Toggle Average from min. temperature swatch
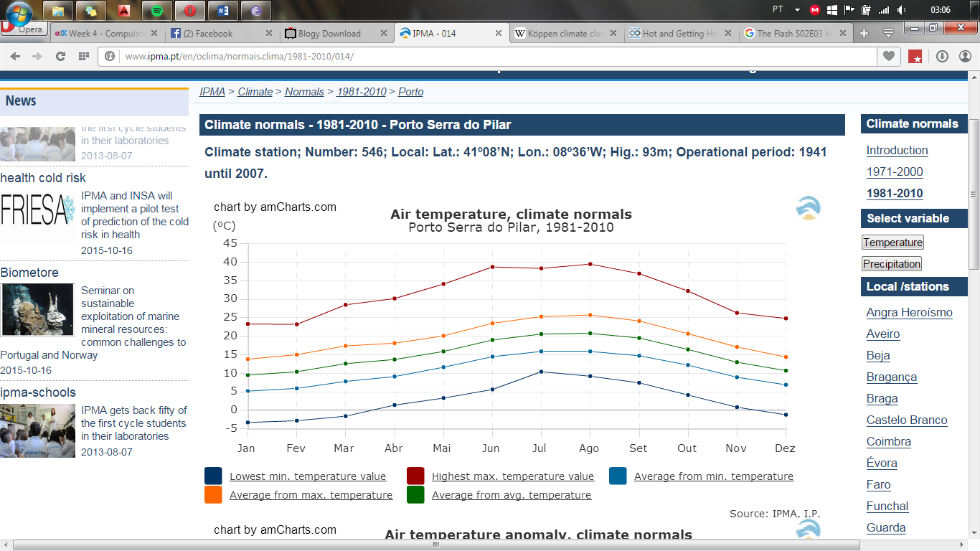This screenshot has height=551, width=980. pyautogui.click(x=618, y=476)
